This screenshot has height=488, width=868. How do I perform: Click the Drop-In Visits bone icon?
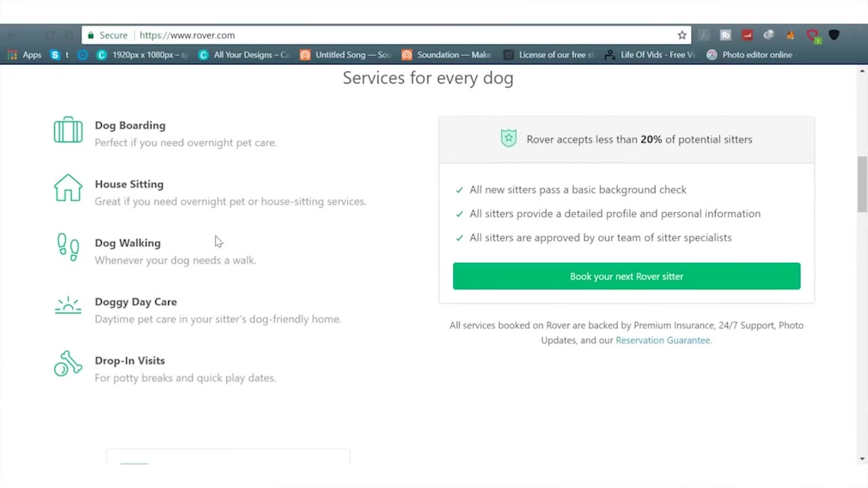click(x=68, y=364)
